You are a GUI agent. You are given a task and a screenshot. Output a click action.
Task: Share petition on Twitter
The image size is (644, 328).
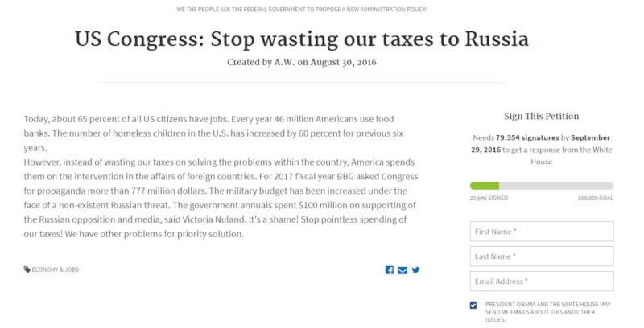point(415,269)
